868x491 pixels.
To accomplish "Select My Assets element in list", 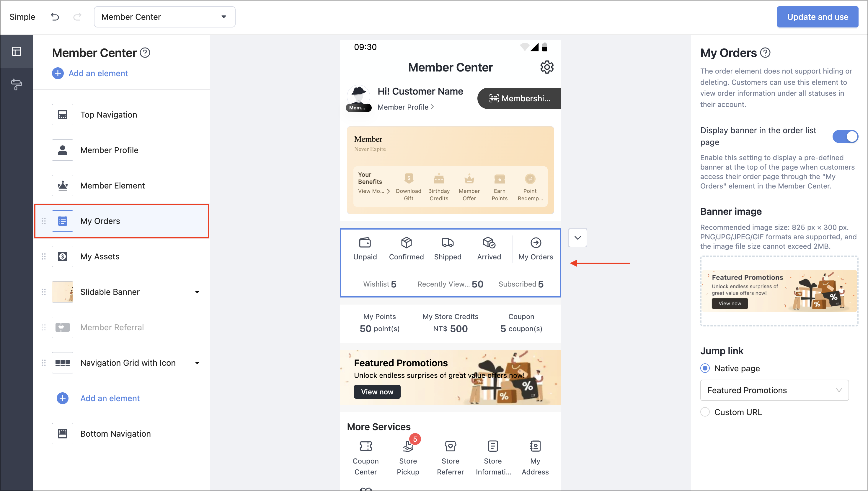I will pos(122,256).
